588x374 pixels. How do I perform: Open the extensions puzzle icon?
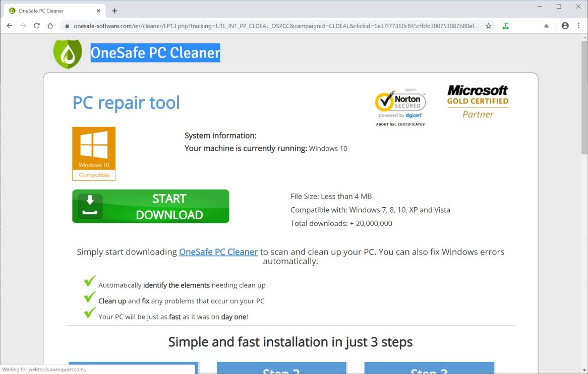pos(546,26)
